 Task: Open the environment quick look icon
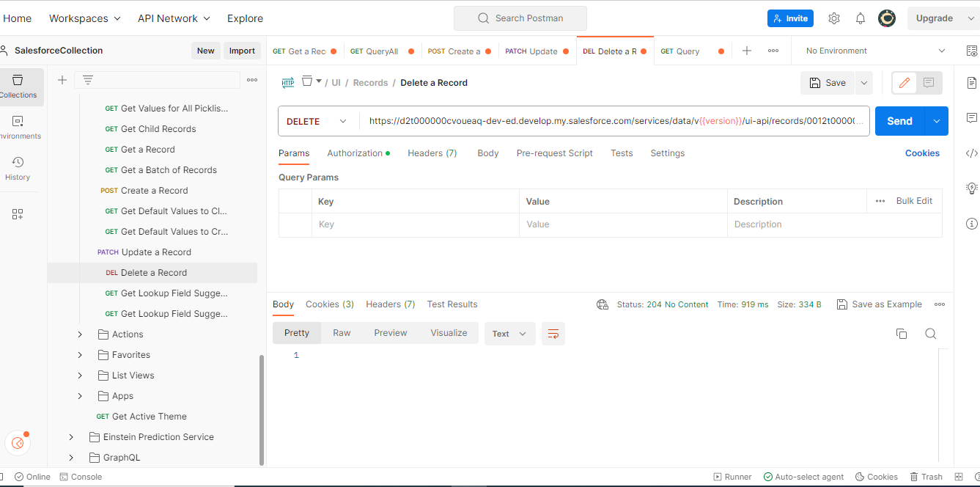(x=972, y=51)
